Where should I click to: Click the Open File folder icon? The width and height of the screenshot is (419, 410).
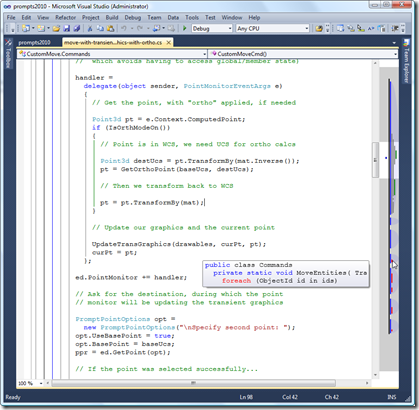(x=56, y=29)
